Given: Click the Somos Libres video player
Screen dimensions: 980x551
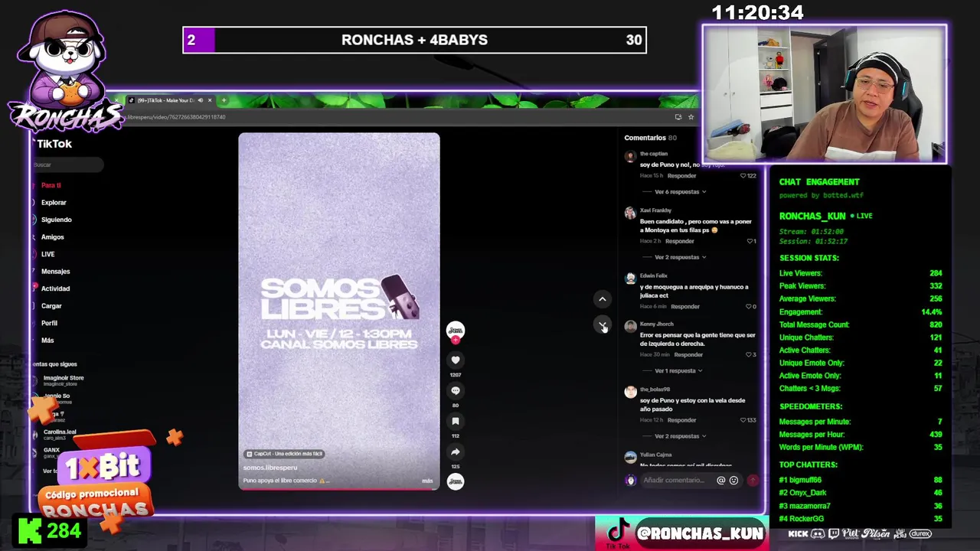Looking at the screenshot, I should 339,311.
